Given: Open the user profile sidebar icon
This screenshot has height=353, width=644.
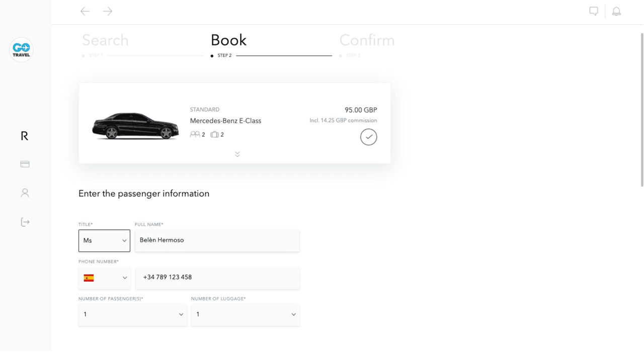Looking at the screenshot, I should pos(25,193).
